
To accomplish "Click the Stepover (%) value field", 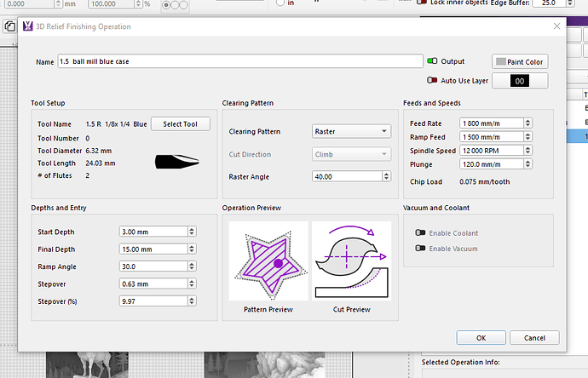I will [153, 301].
